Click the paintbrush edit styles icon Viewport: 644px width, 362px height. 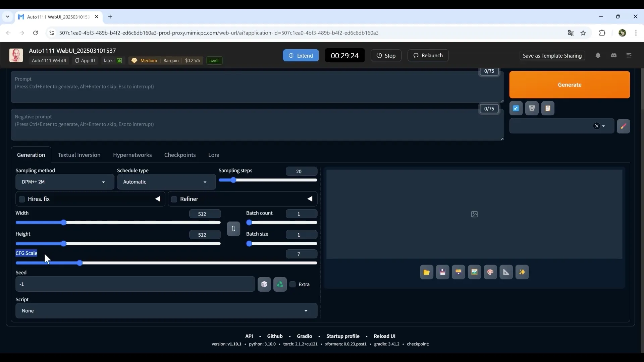coord(623,126)
